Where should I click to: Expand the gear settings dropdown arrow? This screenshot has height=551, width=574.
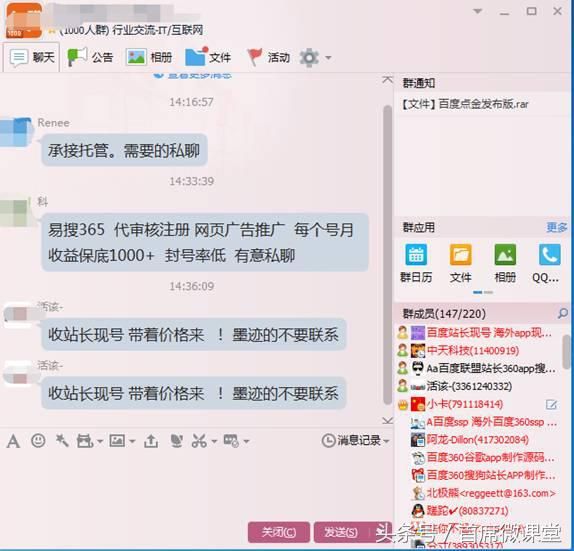point(328,57)
